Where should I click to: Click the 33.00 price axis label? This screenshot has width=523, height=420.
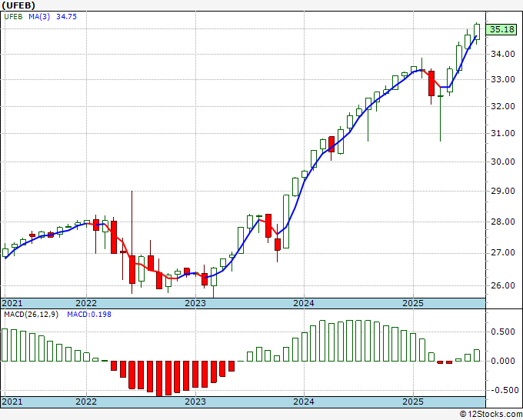point(503,79)
